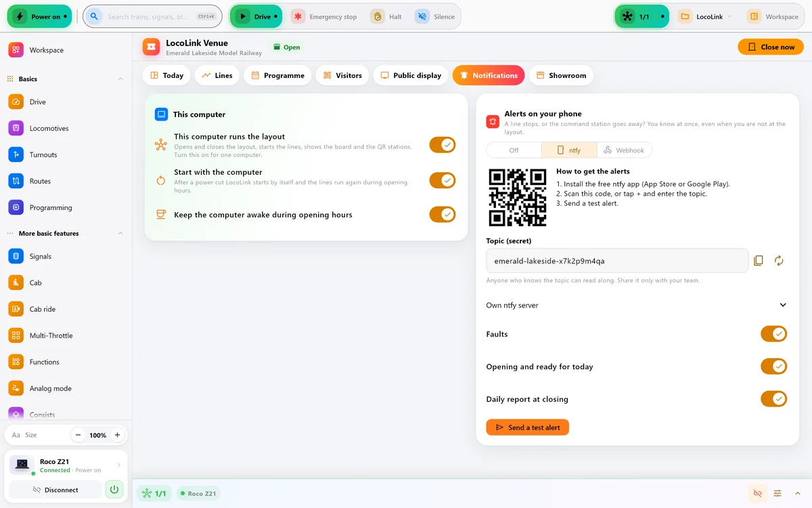Select the Webhook alert mode
The width and height of the screenshot is (812, 508).
(624, 150)
